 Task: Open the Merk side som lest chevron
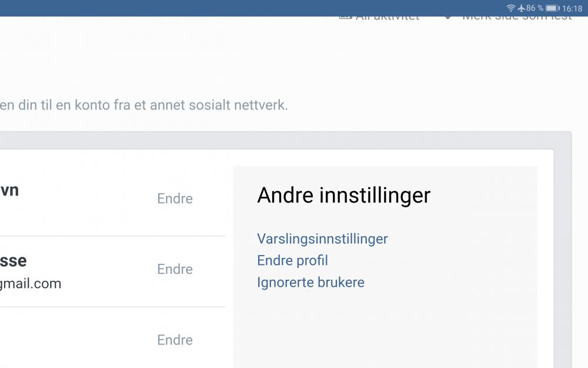[x=447, y=16]
